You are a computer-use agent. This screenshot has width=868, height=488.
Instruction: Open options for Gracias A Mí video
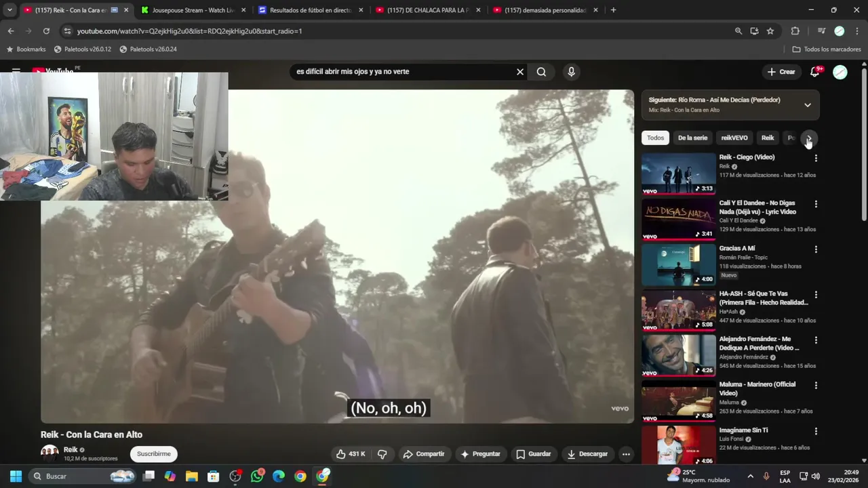point(816,249)
